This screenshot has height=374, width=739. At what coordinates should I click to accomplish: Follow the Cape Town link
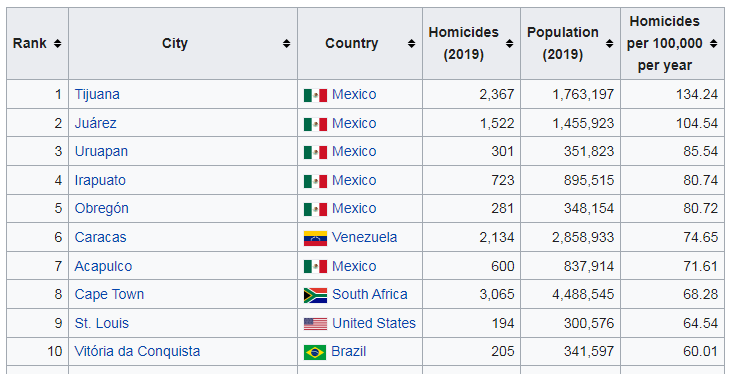(109, 294)
